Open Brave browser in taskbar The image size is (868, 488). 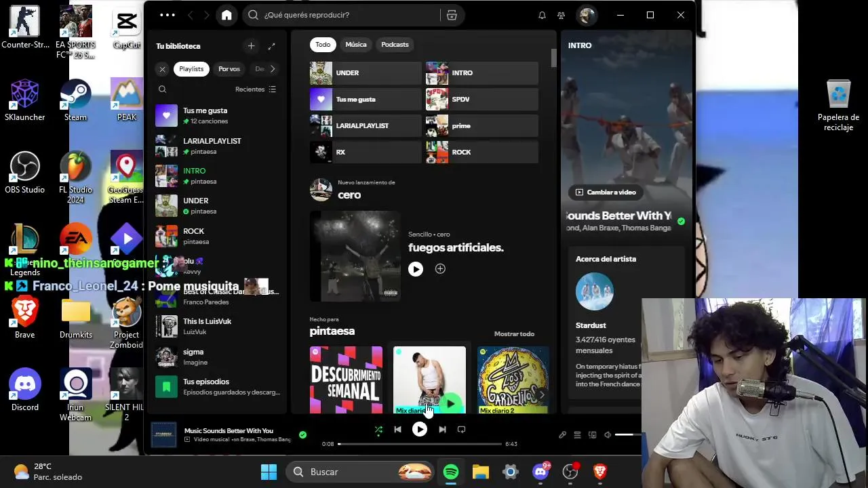tap(600, 472)
